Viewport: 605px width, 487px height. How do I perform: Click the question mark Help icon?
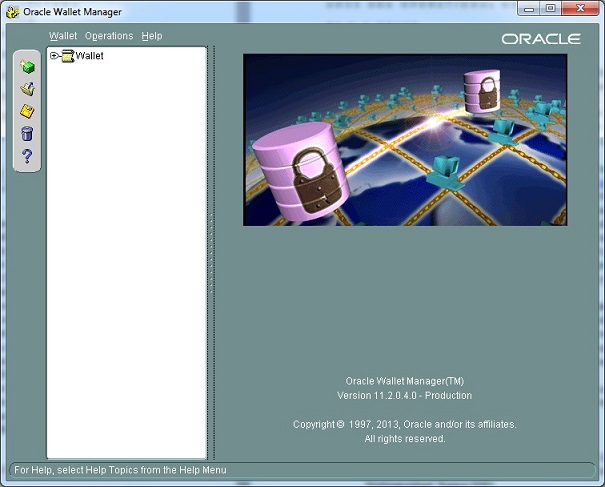pos(27,156)
